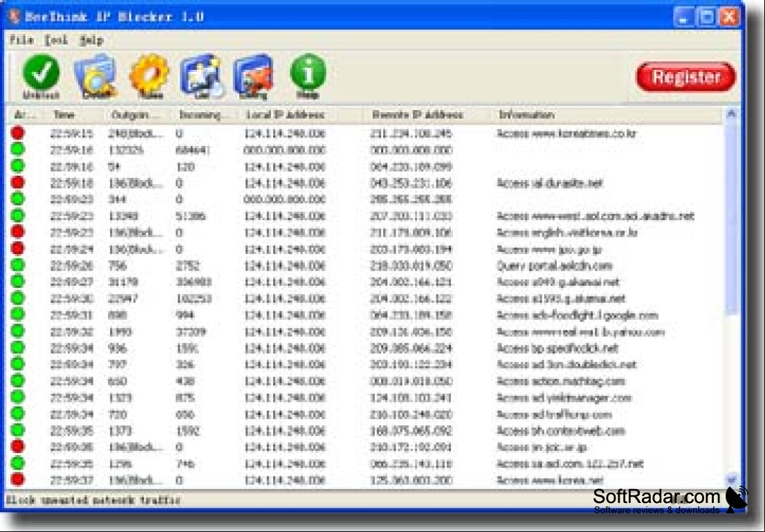Viewport: 765px width, 532px height.
Task: Click the green checkmark Unblock toolbar icon
Action: click(41, 75)
